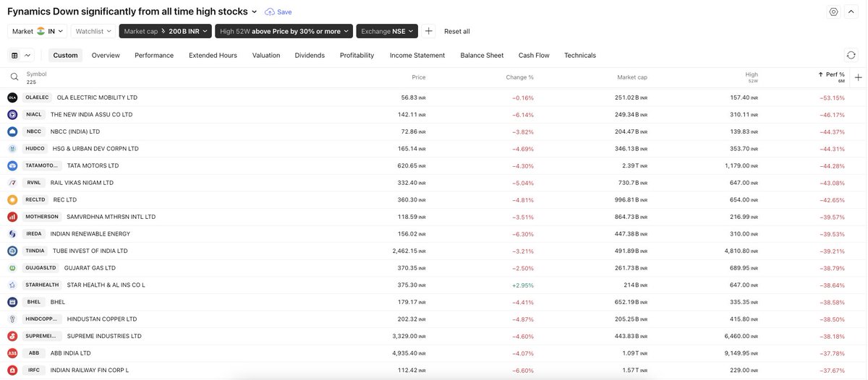Screen dimensions: 868x380
Task: Open the Dividends tab
Action: coord(310,55)
